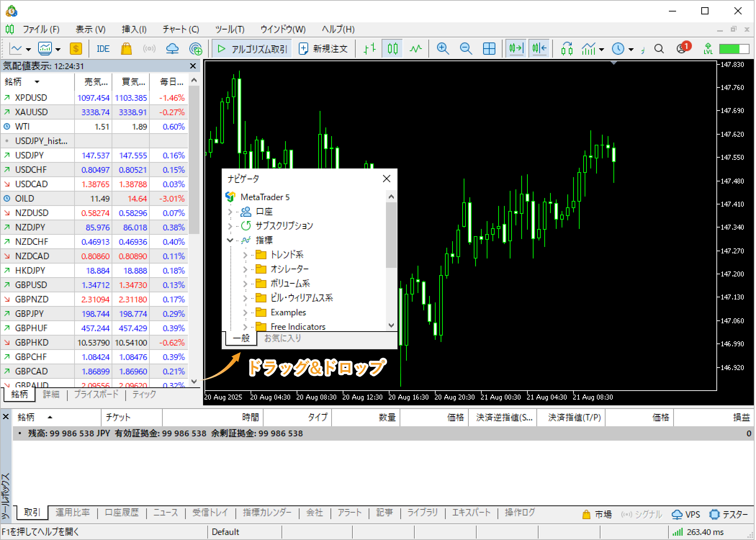Image resolution: width=756 pixels, height=540 pixels.
Task: Open the チャート(C) menu
Action: tap(181, 29)
